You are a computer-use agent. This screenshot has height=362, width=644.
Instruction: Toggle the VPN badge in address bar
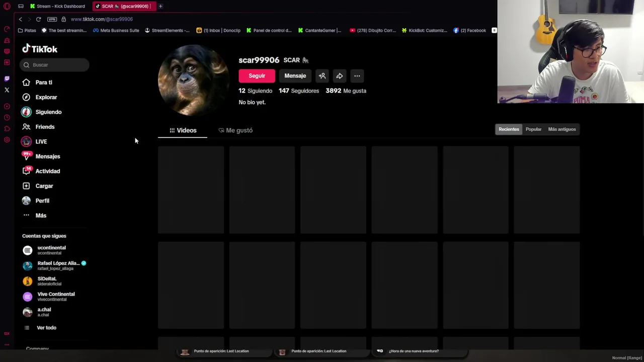52,19
